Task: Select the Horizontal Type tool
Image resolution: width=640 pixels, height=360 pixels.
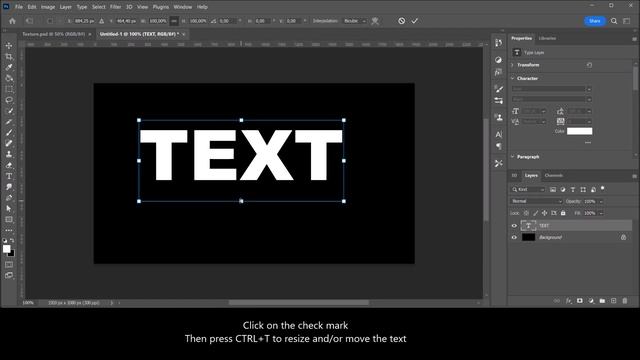Action: 9,176
